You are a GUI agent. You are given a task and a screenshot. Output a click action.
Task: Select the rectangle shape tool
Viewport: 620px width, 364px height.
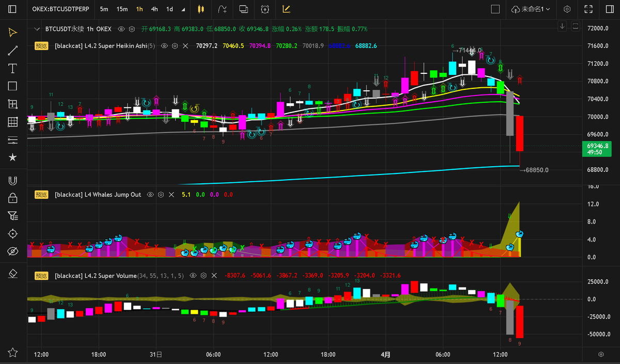pos(13,86)
